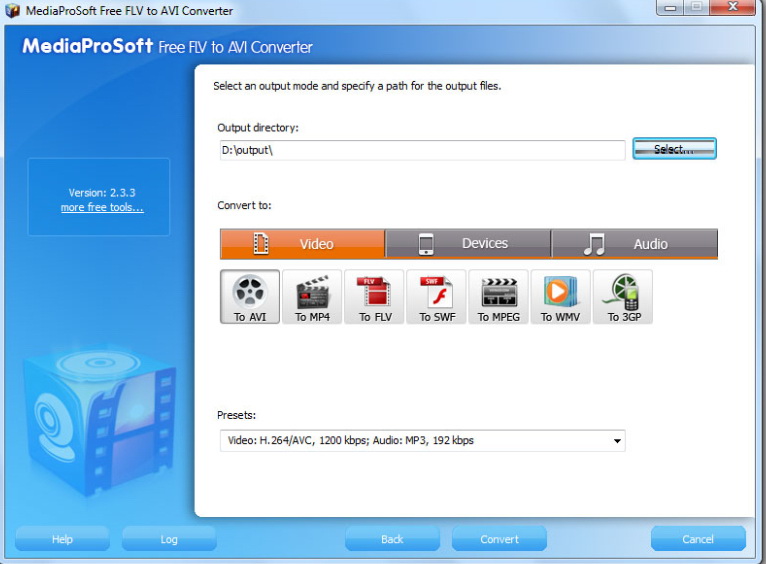This screenshot has height=564, width=766.
Task: Select the To AVI format icon
Action: click(250, 296)
